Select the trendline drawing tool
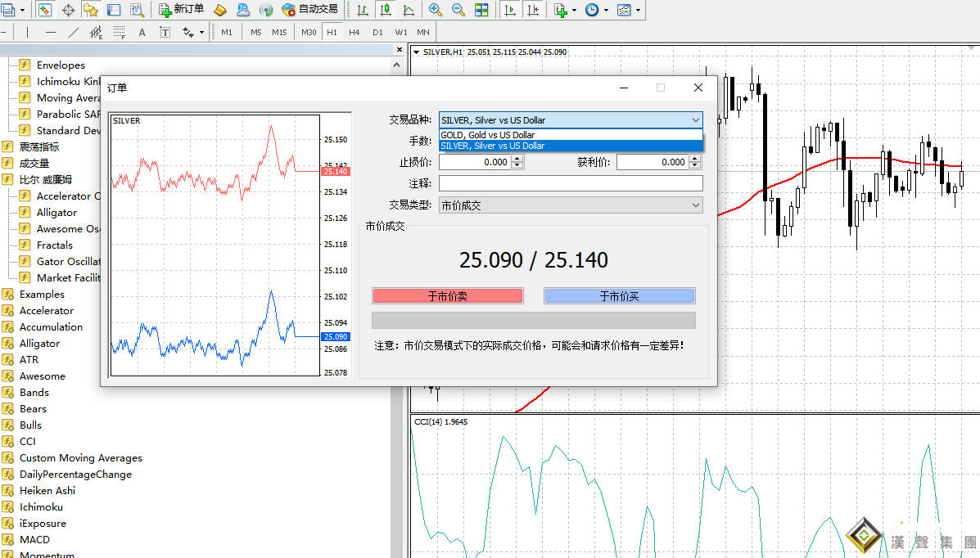Screen dimensions: 980x558 73,32
